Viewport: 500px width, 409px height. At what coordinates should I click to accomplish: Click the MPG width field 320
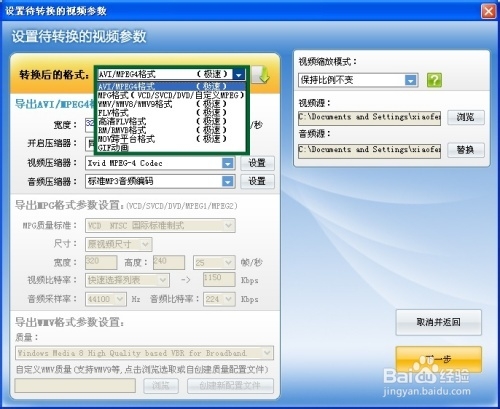tap(101, 262)
